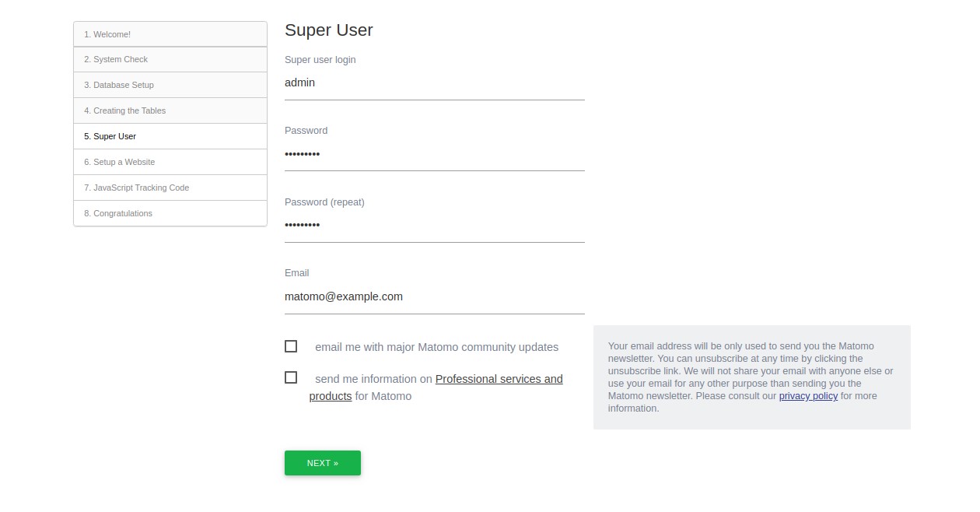
Task: Tick the professional services information checkbox
Action: tap(291, 377)
